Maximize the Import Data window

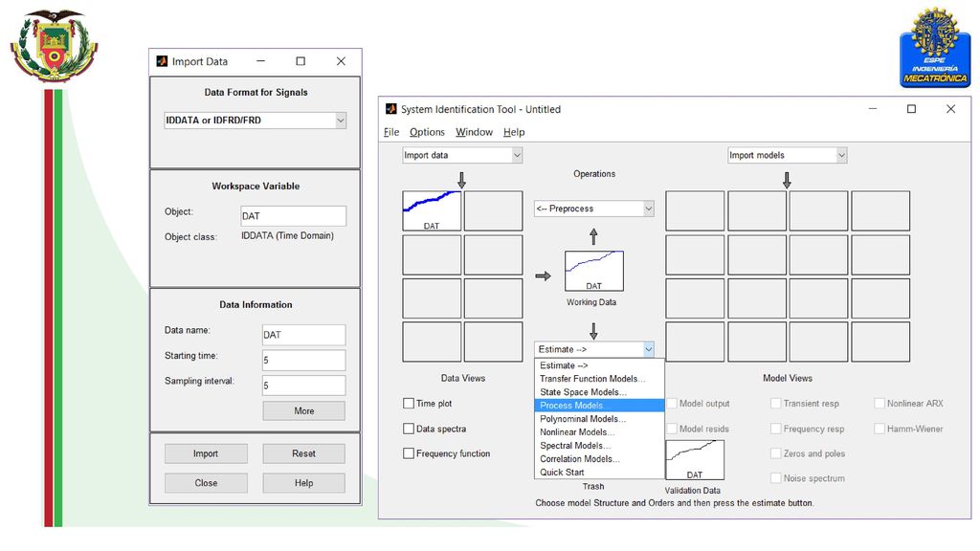point(301,61)
